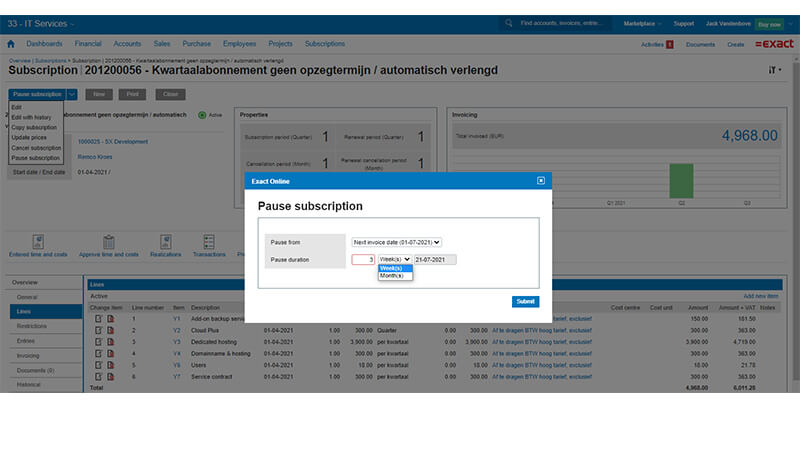Open the Week(s) duration unit dropdown
The image size is (800, 450).
point(394,260)
